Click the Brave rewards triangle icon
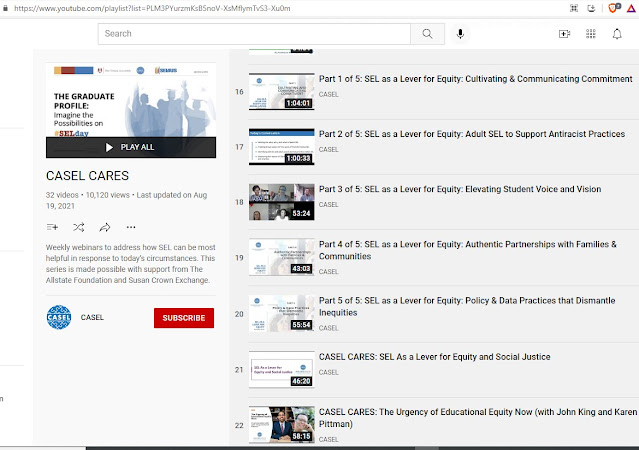The image size is (639, 450). 631,8
